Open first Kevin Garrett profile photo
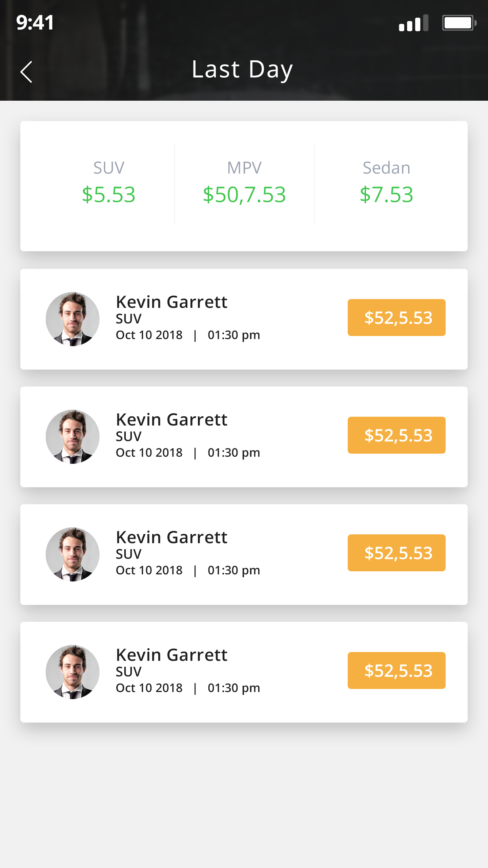The width and height of the screenshot is (488, 868). (x=73, y=319)
